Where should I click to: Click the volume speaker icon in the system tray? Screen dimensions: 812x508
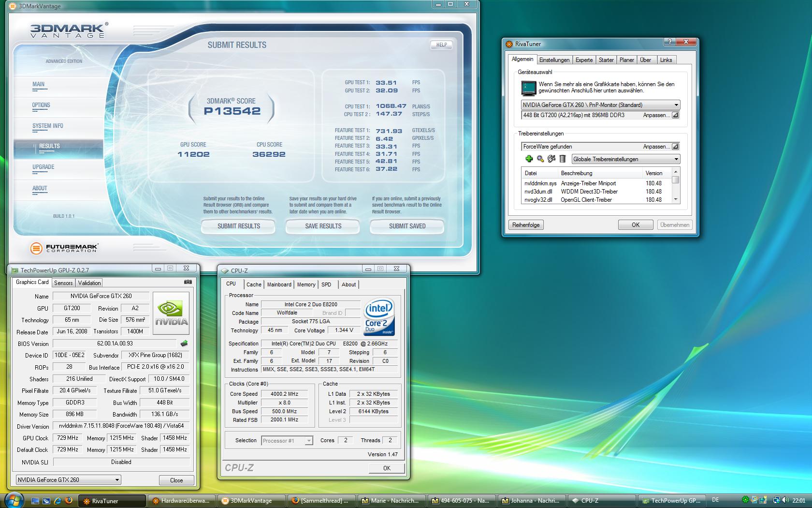click(x=786, y=500)
